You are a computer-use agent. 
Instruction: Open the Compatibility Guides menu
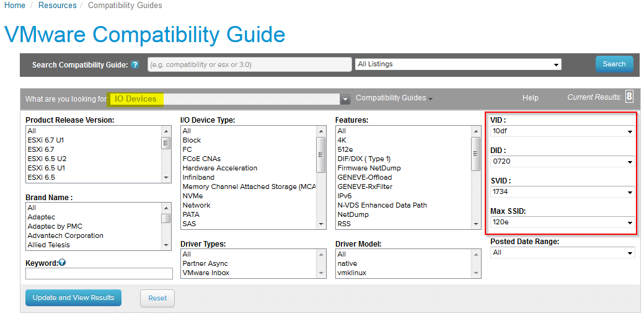click(x=394, y=98)
